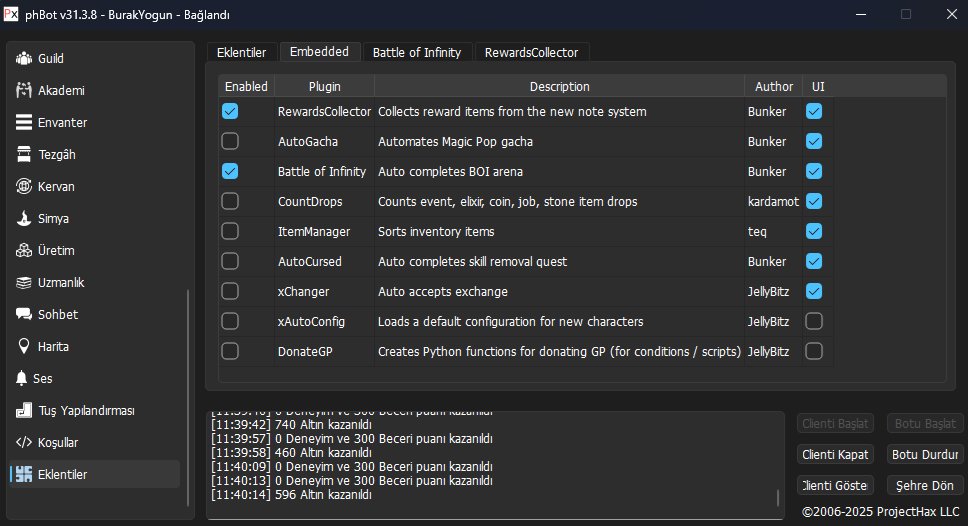
Task: Disable the RewardsCollector plugin checkbox
Action: point(230,111)
